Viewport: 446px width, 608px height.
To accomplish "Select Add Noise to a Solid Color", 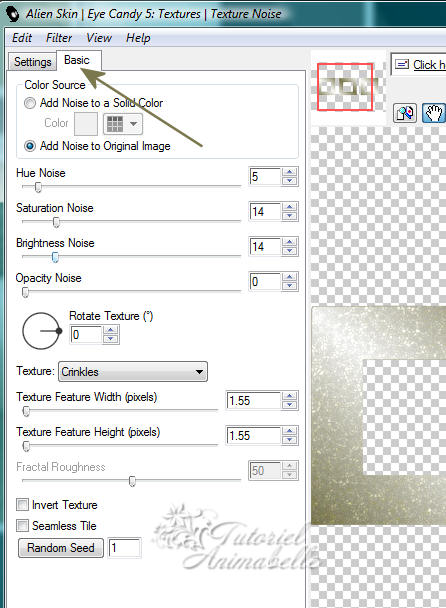I will [93, 103].
